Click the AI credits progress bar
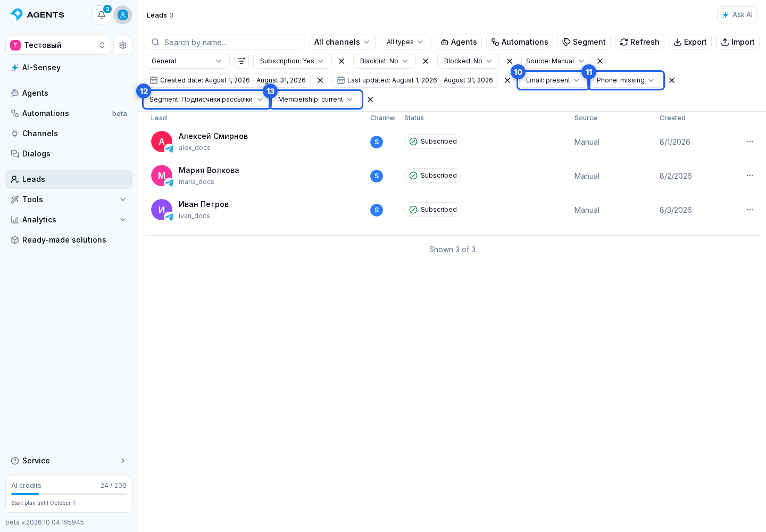This screenshot has height=532, width=766. point(69,494)
